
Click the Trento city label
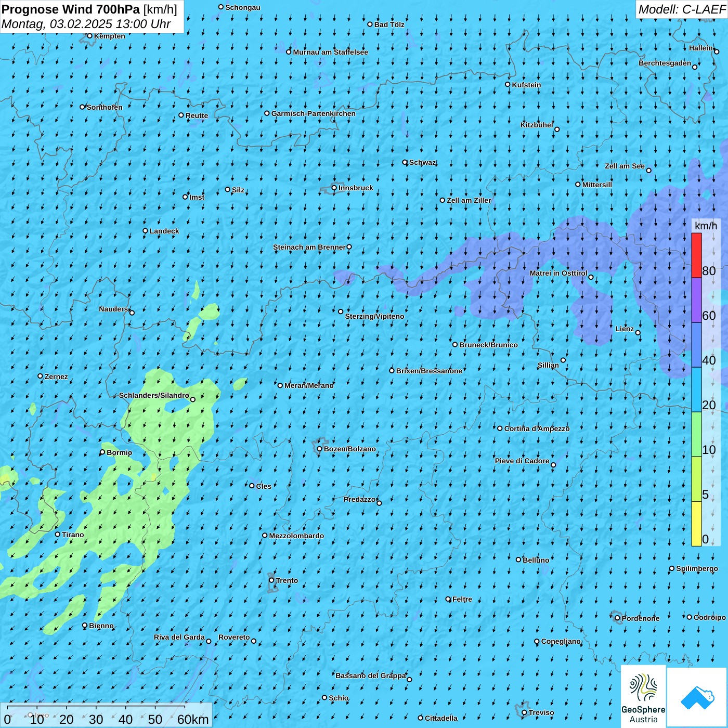[x=287, y=580]
